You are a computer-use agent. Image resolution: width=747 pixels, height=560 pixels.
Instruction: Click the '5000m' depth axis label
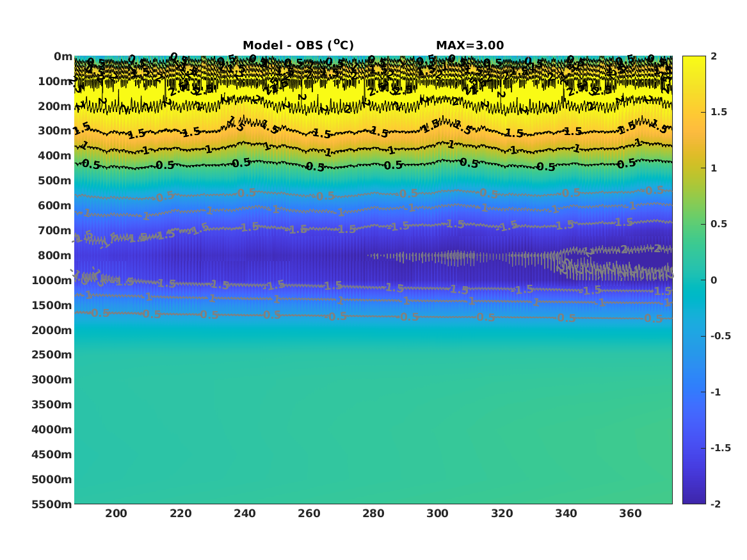[x=52, y=479]
